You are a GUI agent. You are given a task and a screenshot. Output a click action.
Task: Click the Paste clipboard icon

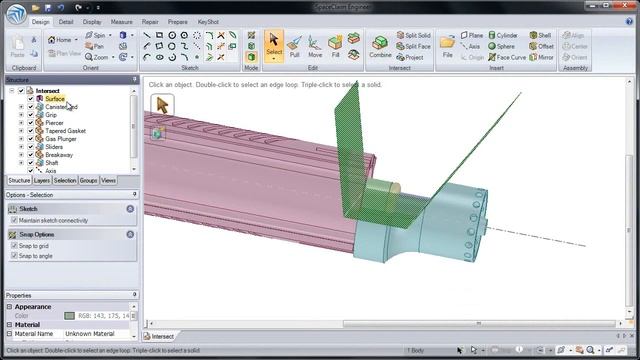(17, 46)
